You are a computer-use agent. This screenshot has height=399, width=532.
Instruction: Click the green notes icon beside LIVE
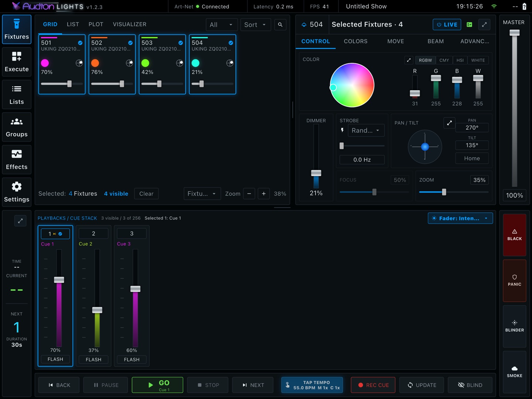pos(470,25)
